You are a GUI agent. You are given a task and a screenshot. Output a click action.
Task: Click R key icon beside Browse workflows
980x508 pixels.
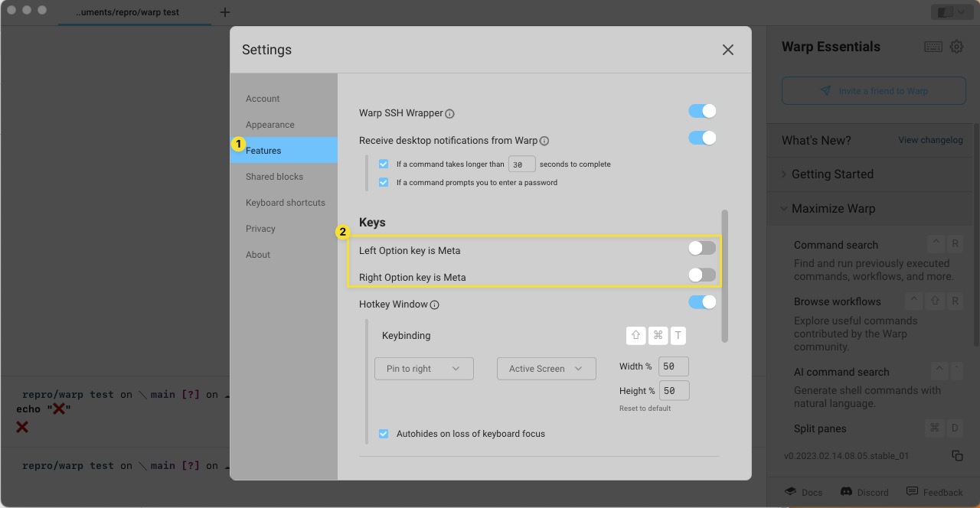[955, 301]
